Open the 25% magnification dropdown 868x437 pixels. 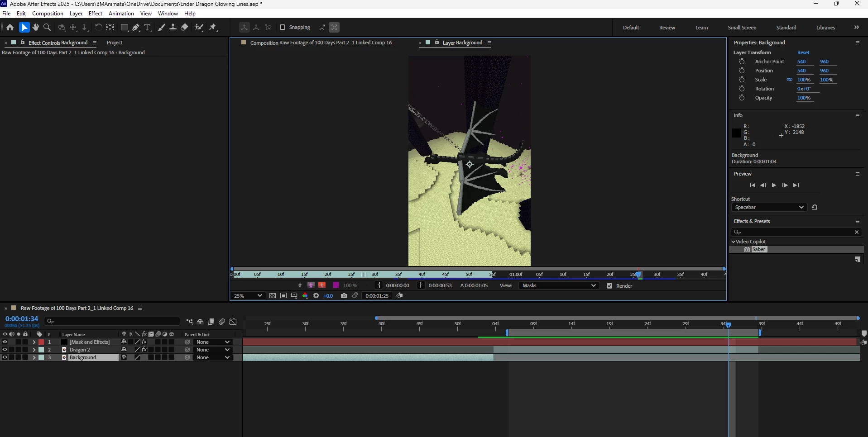(x=247, y=296)
